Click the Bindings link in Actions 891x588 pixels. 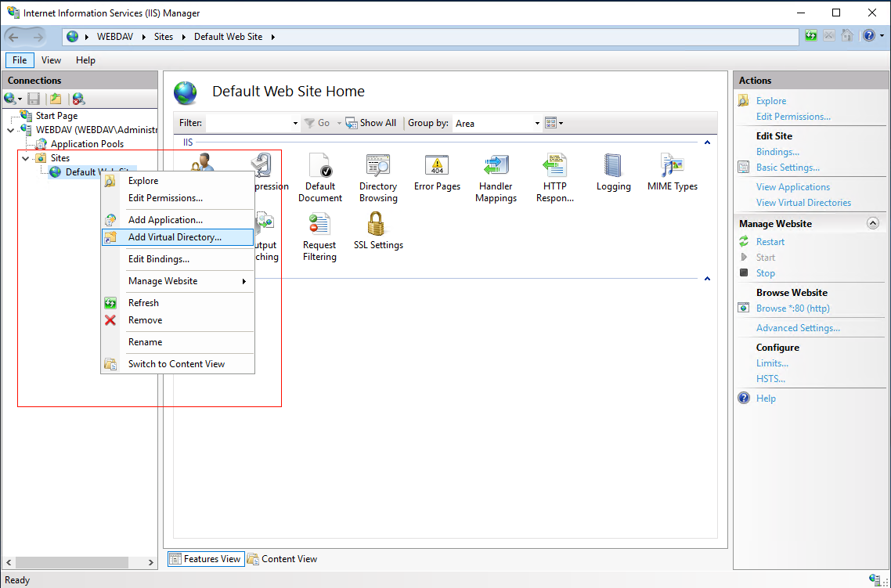coord(777,152)
